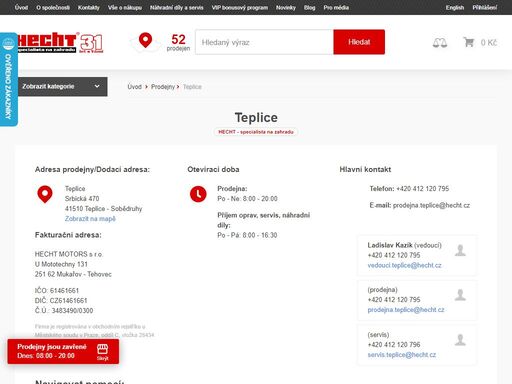The height and width of the screenshot is (384, 512).
Task: Click the 0 Kč cart total
Action: pos(489,43)
